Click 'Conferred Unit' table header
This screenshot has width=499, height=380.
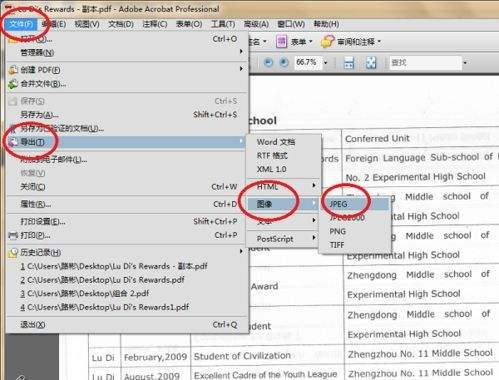click(377, 138)
